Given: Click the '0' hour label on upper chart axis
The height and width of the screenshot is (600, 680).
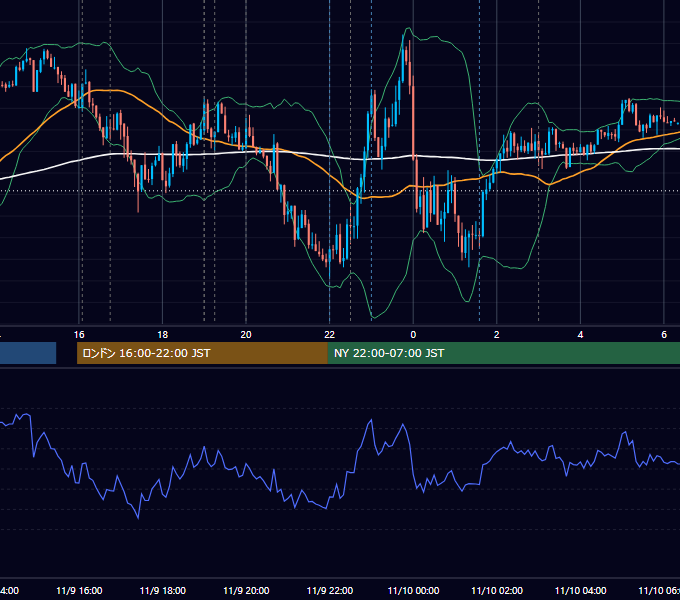Looking at the screenshot, I should [x=413, y=335].
